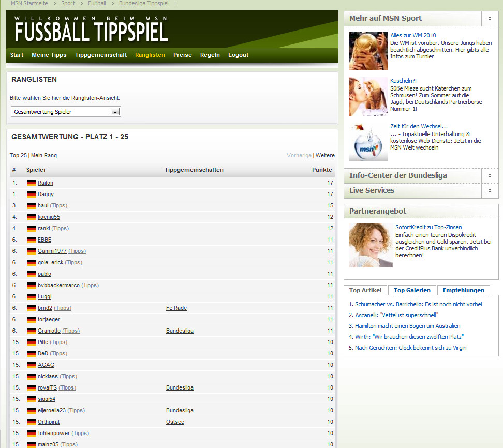Open Bundesliga Tippspiel breadcrumb
Screen dimensions: 503x448
(x=144, y=3)
